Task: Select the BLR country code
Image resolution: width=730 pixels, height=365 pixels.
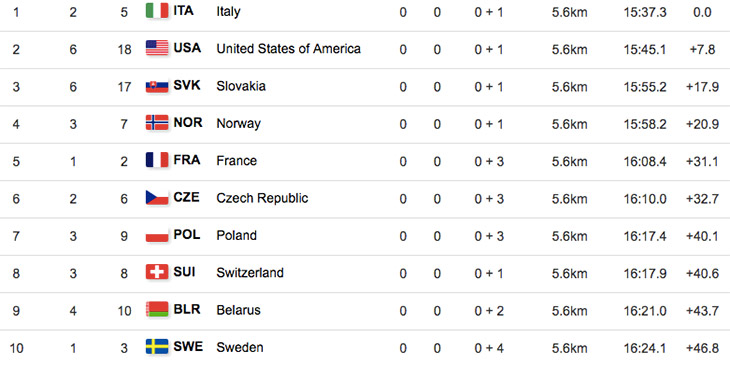Action: (187, 310)
